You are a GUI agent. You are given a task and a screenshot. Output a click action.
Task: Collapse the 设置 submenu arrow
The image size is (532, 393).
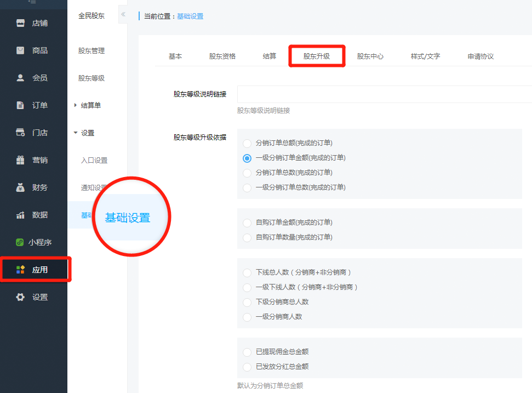[x=76, y=133]
